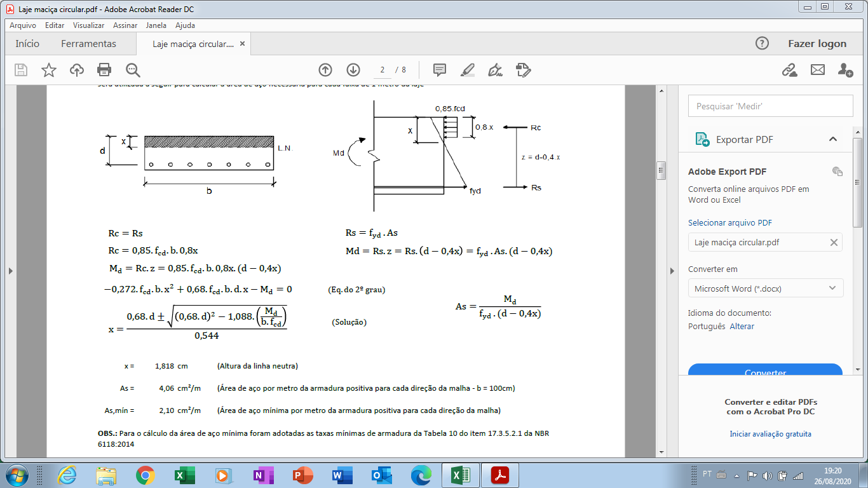Show hidden system tray icons
Image resolution: width=868 pixels, height=488 pixels.
[737, 475]
